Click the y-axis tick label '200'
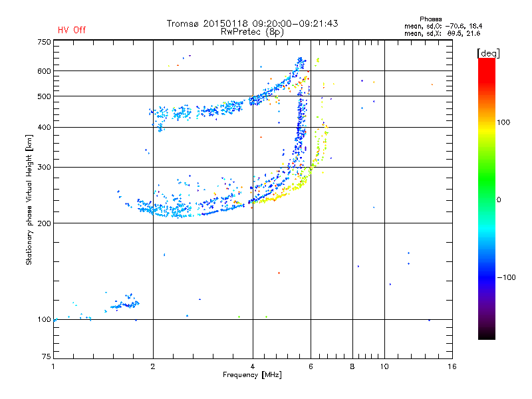 (x=44, y=223)
